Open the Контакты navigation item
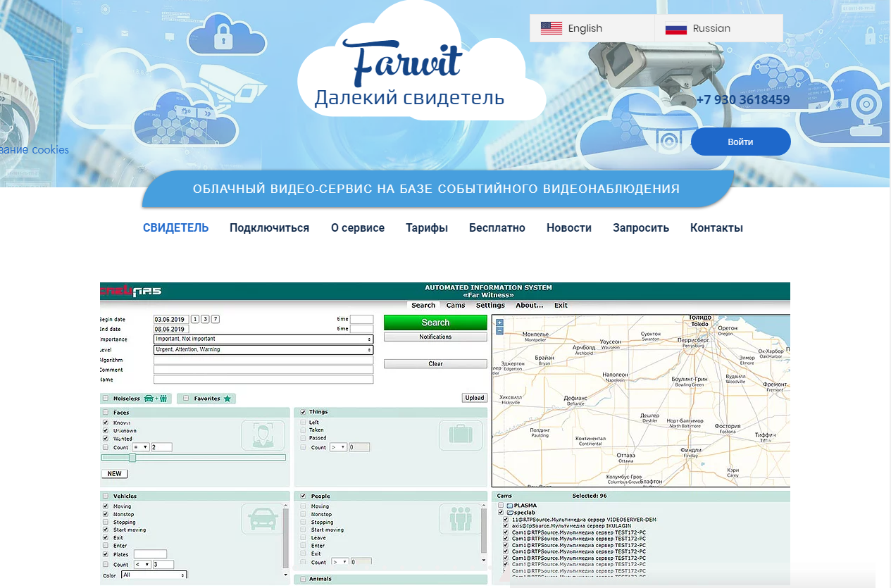891x588 pixels. coord(716,227)
